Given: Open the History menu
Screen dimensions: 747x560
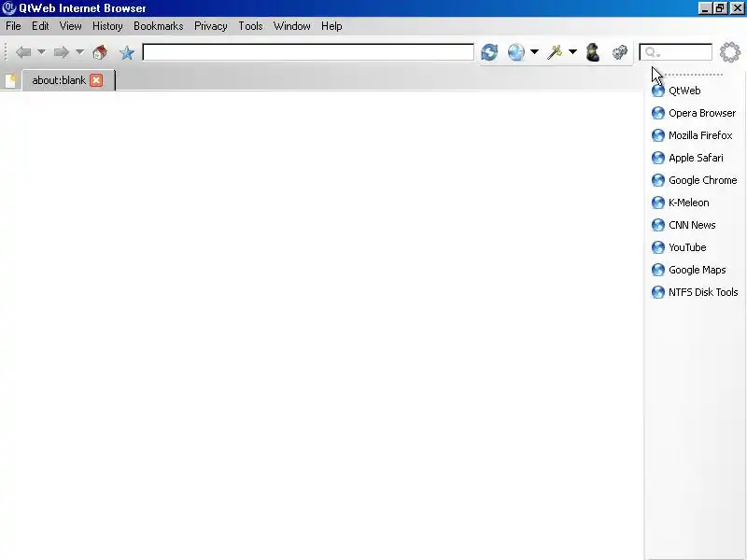Looking at the screenshot, I should tap(107, 26).
